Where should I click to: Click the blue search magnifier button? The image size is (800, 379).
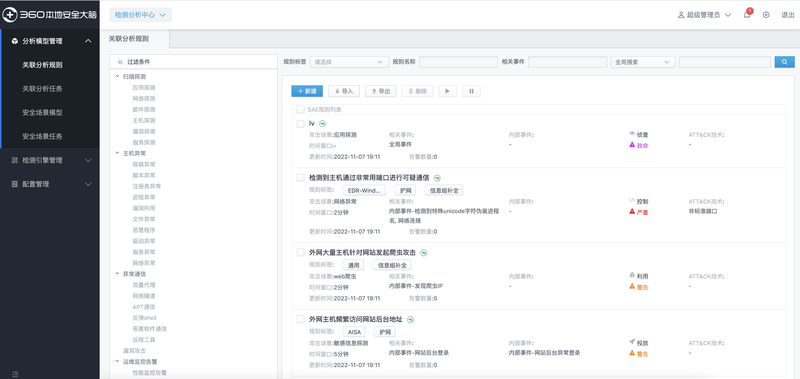click(x=785, y=62)
